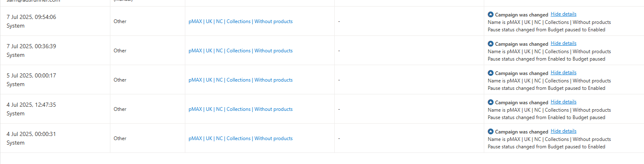Click change icon for 7 Jul 09:54:06 entry

490,14
